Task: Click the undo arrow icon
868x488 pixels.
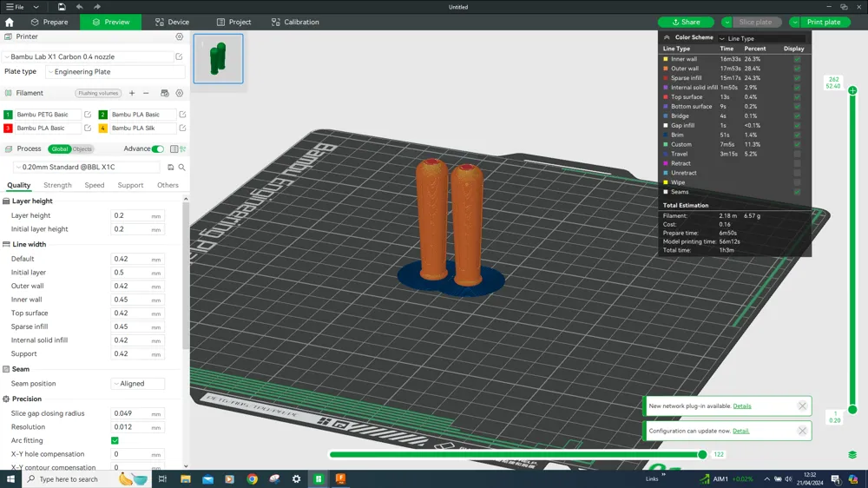Action: point(79,7)
